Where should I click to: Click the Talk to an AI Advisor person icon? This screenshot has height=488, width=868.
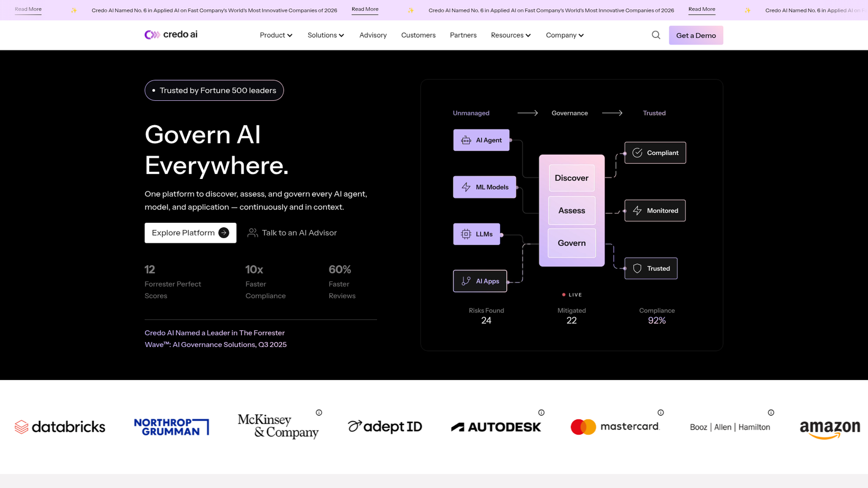point(252,233)
